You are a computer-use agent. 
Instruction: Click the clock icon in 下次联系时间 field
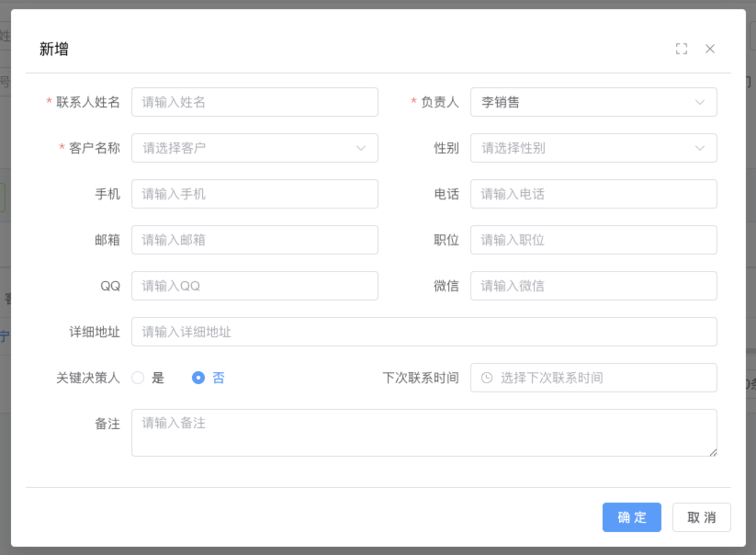pos(487,378)
